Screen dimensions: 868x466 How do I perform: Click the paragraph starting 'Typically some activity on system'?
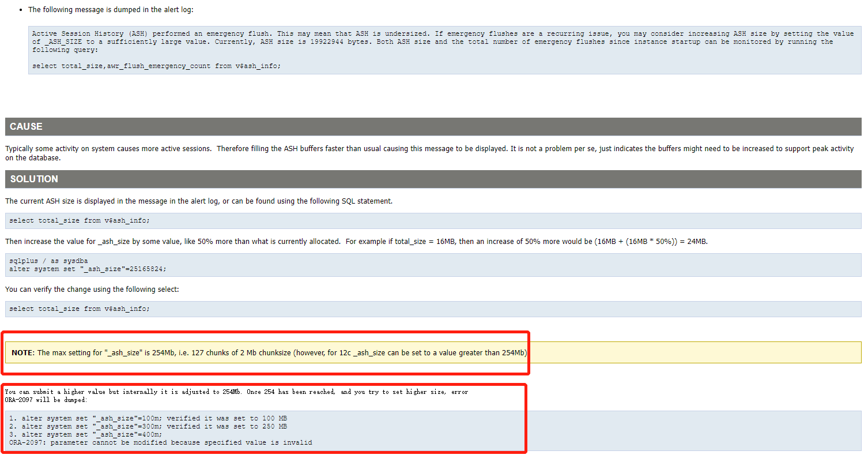coord(429,153)
